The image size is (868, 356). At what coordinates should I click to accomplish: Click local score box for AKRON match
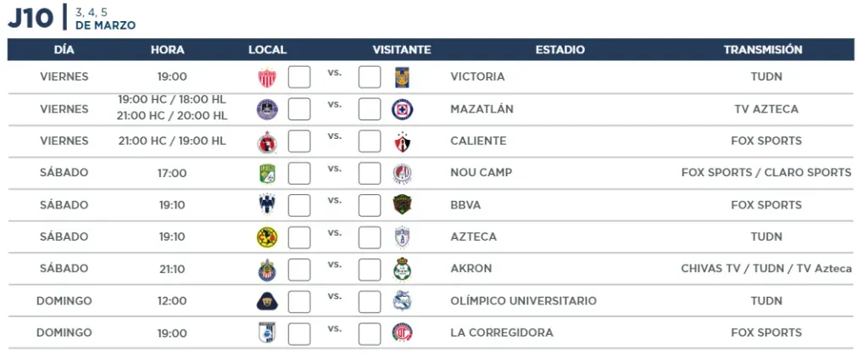pos(299,269)
